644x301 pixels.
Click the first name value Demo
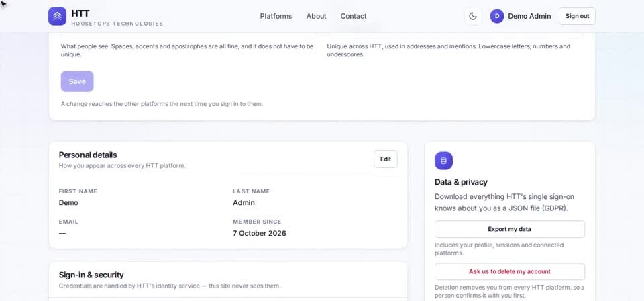point(68,202)
